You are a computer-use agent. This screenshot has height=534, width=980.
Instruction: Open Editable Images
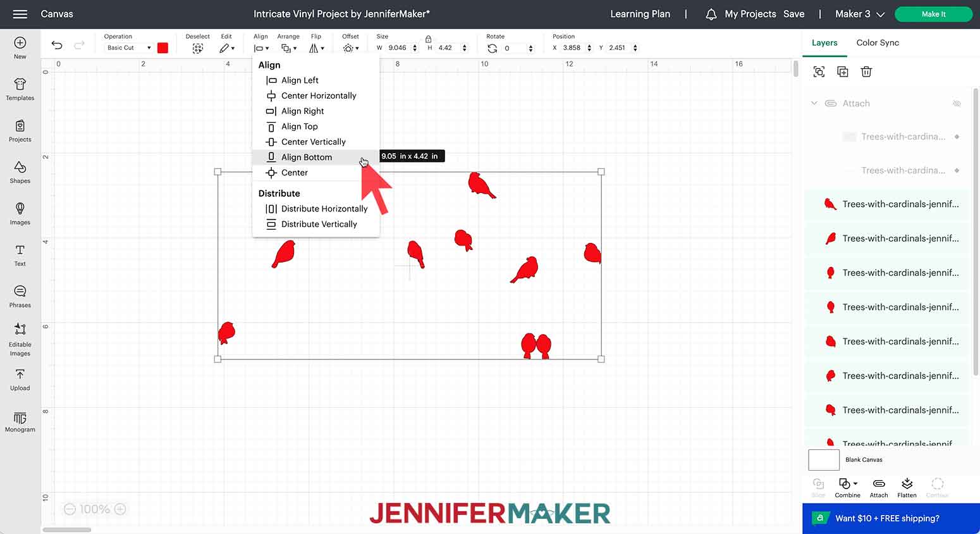[20, 340]
